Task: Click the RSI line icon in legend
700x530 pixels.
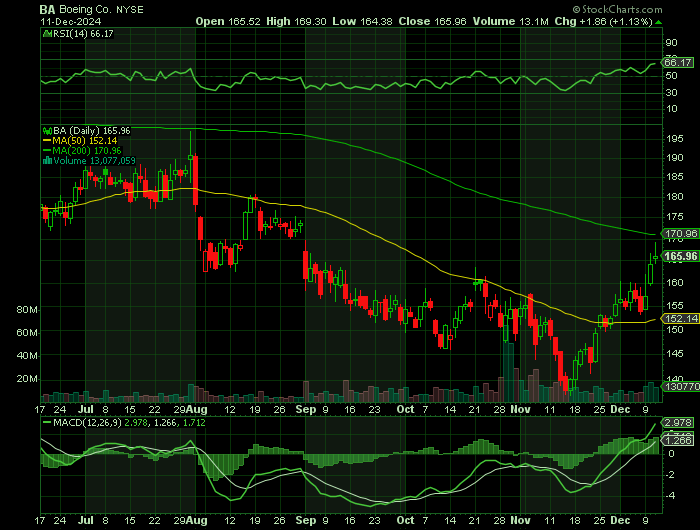Action: pyautogui.click(x=47, y=33)
